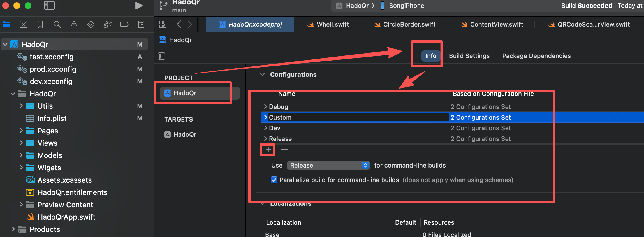
Task: Open the QRCodeSca...rView.swift tab
Action: tap(589, 24)
